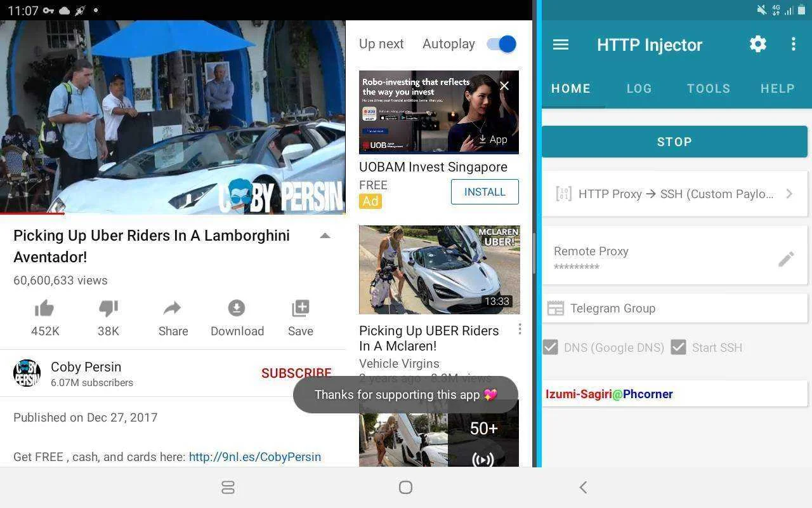This screenshot has height=508, width=812.
Task: Dislike the video with thumbs down icon
Action: tap(108, 309)
